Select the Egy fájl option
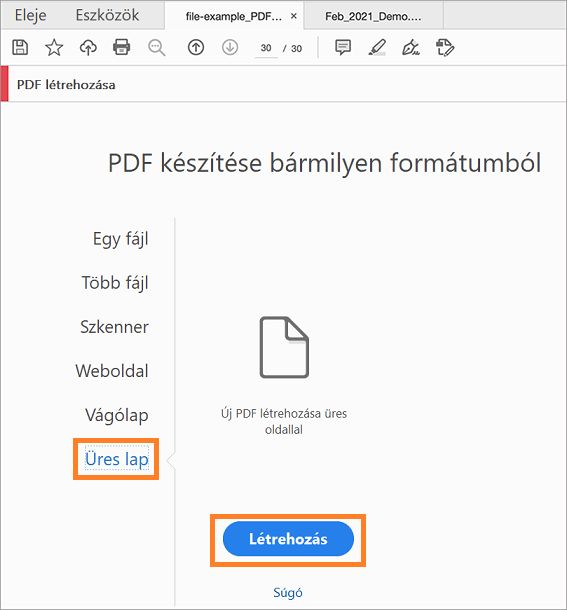 121,239
